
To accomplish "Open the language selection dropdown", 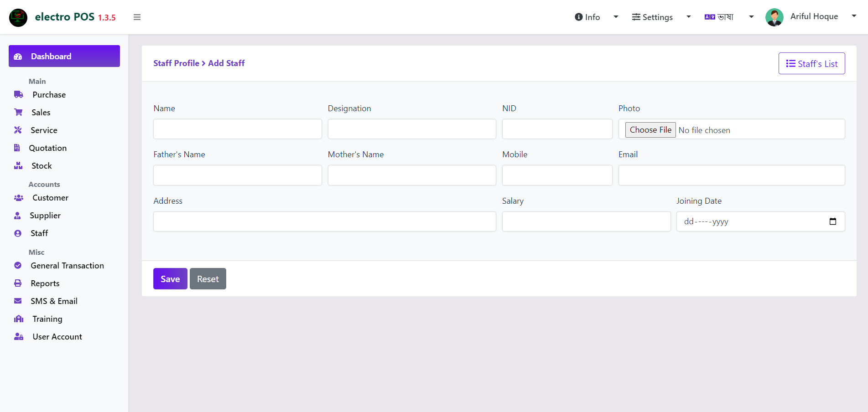I will [x=729, y=17].
